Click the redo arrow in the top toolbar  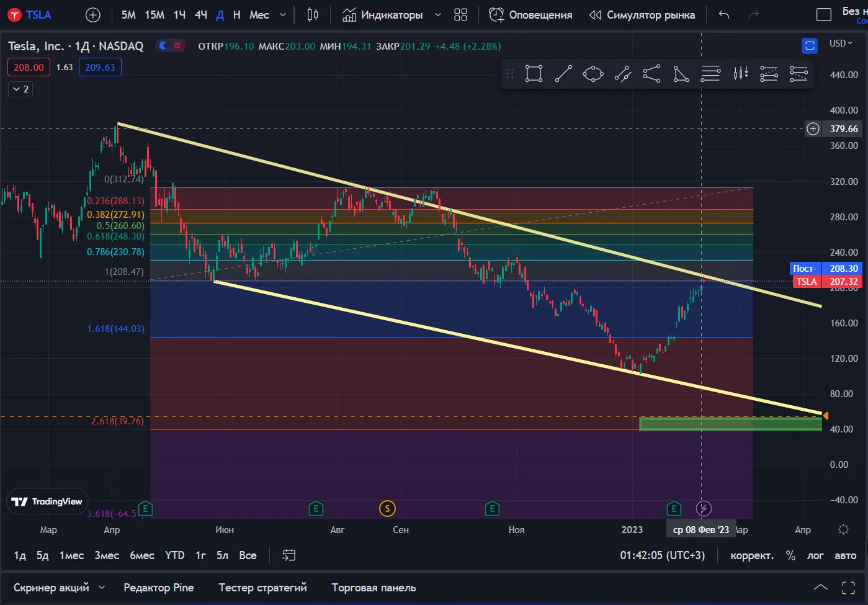(x=754, y=15)
